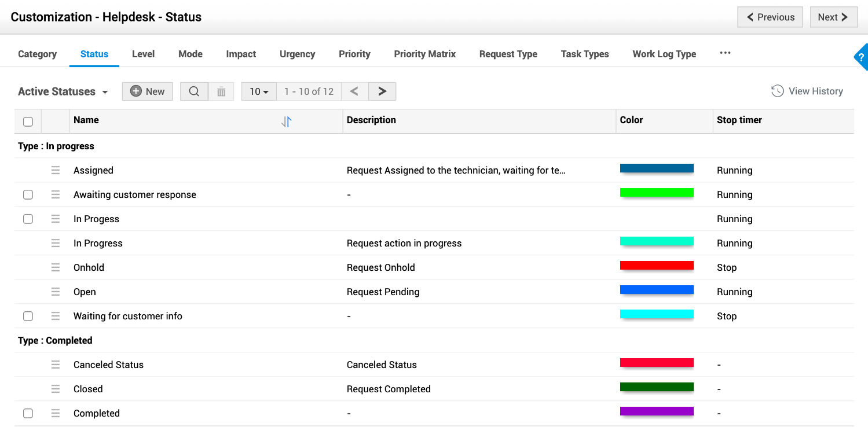Go to next page of statuses
Image resolution: width=868 pixels, height=427 pixels.
point(382,91)
